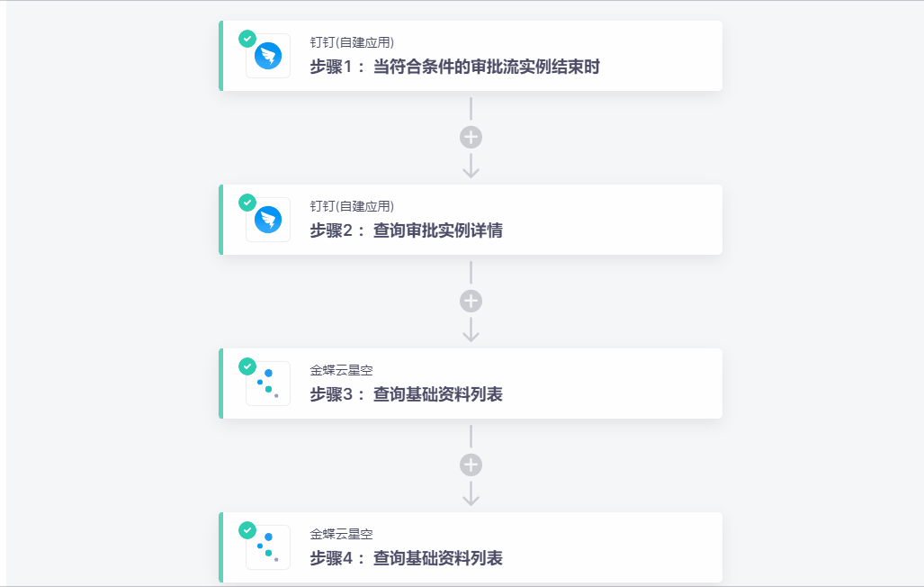Click the 金蝶云星空 app icon in step 4
This screenshot has width=924, height=587.
click(268, 547)
